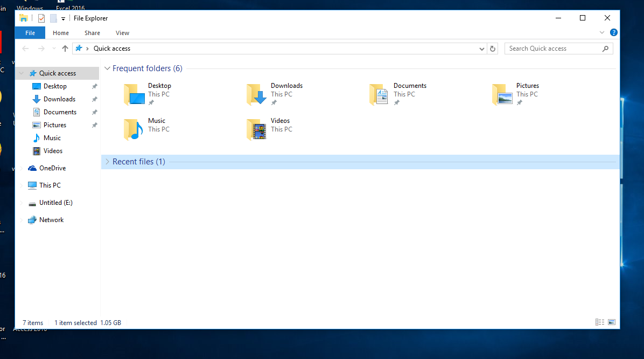Click the Search Quick access field
Image resolution: width=644 pixels, height=359 pixels.
coord(554,49)
